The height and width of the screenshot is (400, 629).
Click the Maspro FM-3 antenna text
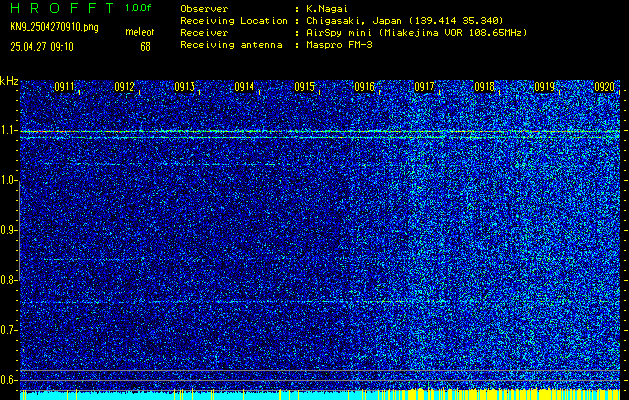(339, 45)
